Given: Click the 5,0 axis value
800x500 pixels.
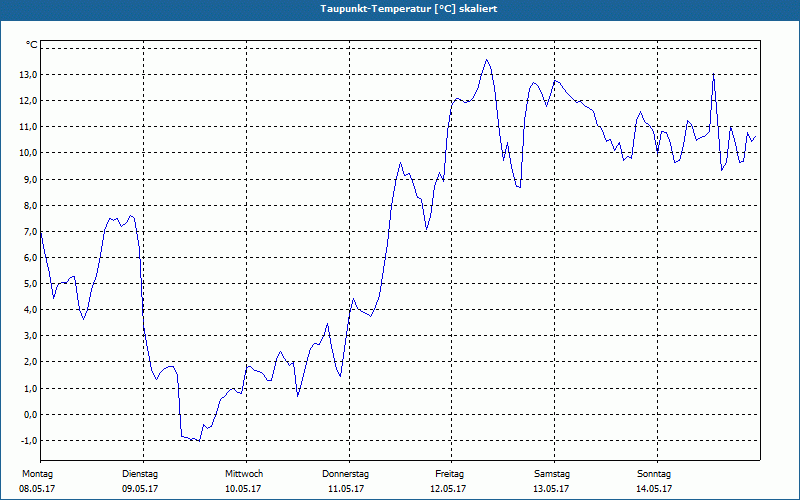Looking at the screenshot, I should tap(30, 284).
